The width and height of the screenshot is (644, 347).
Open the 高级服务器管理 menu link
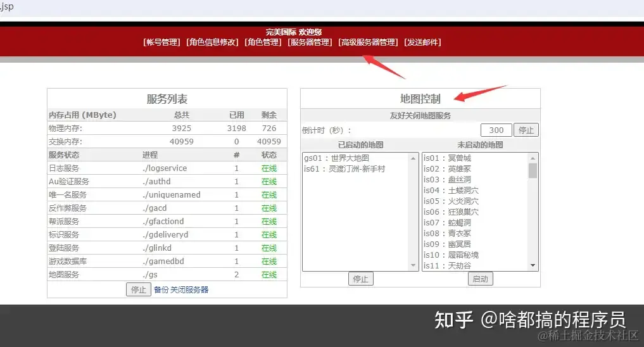pos(368,42)
